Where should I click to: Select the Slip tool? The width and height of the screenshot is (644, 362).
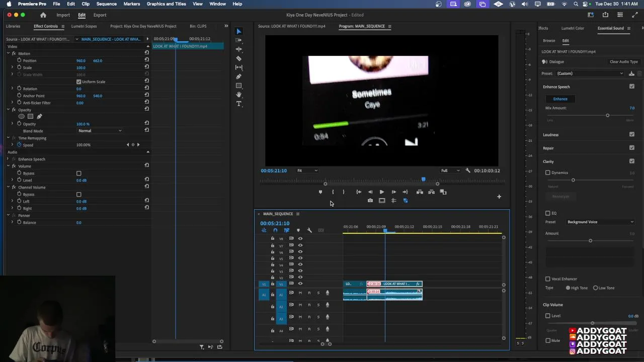[x=239, y=67]
